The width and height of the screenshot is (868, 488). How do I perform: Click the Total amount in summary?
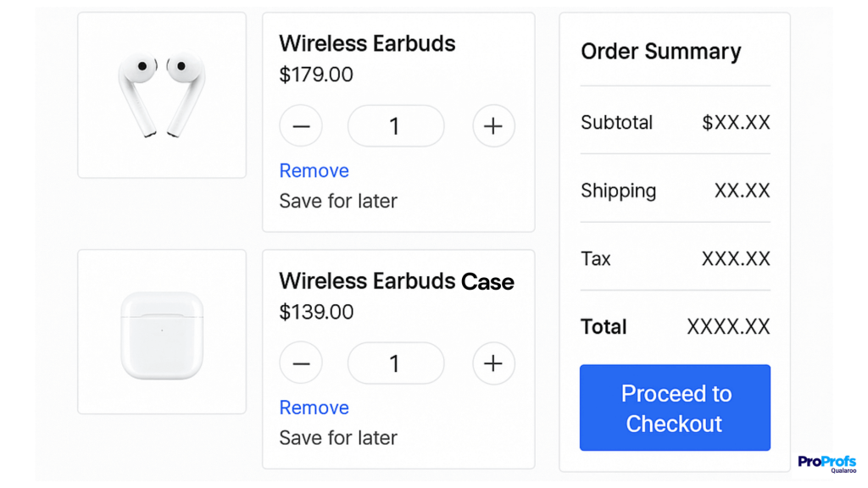click(728, 327)
